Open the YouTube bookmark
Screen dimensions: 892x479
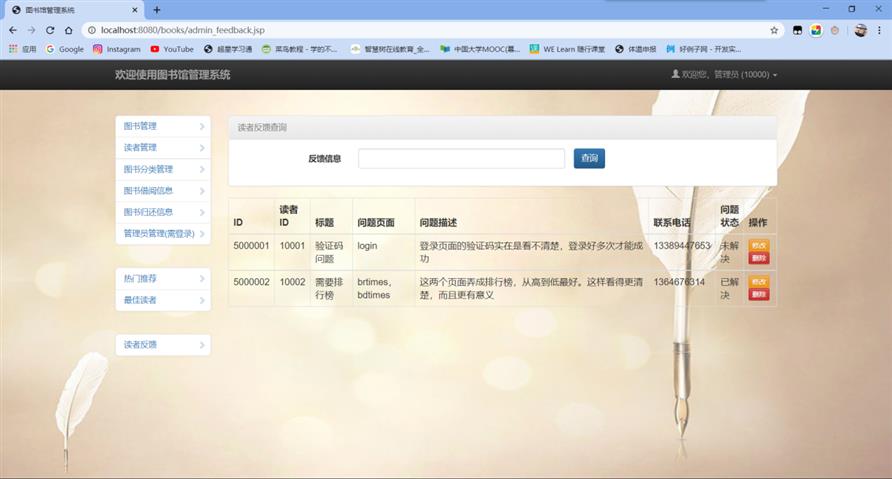(172, 49)
